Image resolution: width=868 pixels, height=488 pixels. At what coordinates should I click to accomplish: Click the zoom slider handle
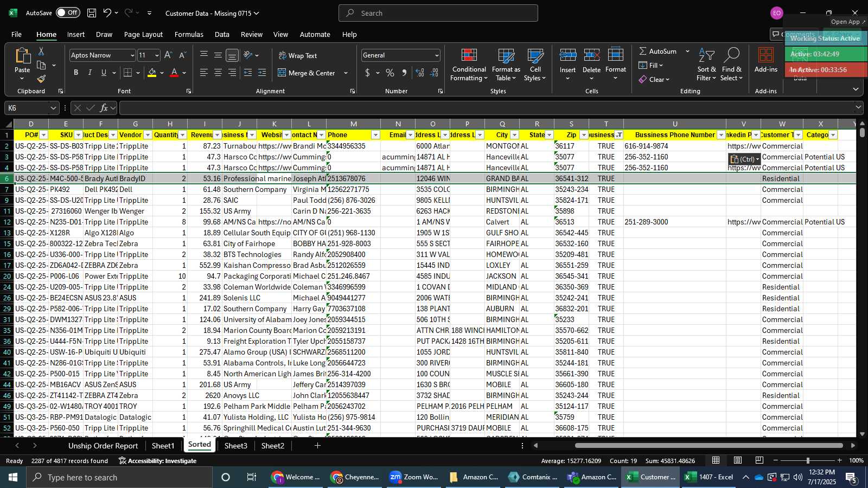click(x=808, y=460)
